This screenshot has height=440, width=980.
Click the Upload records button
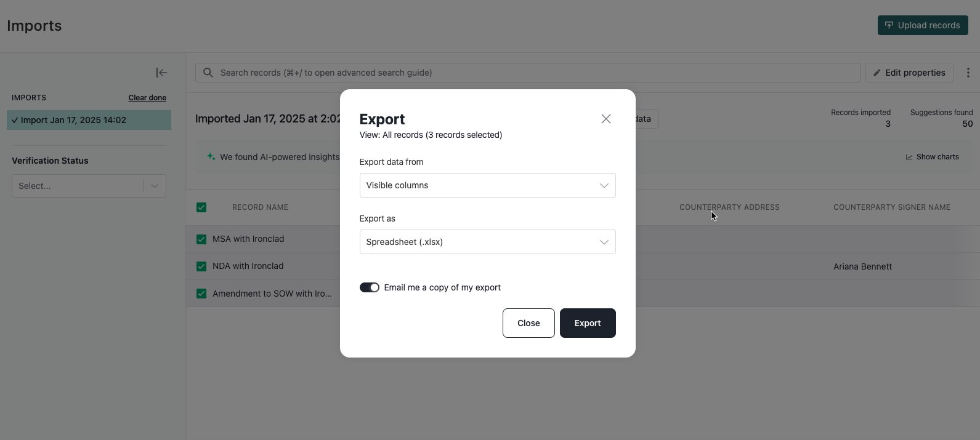[x=923, y=25]
